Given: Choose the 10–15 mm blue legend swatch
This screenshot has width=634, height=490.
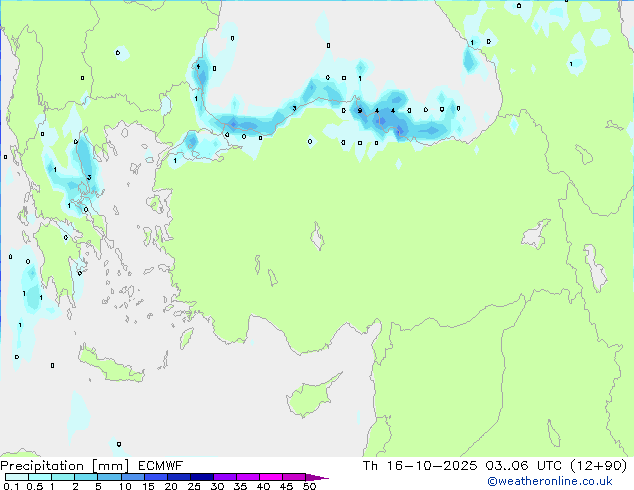Looking at the screenshot, I should (132, 477).
